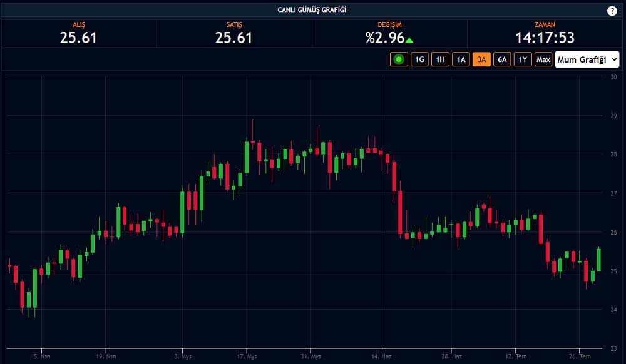Click the ZAMAN value 14:17:53

545,38
